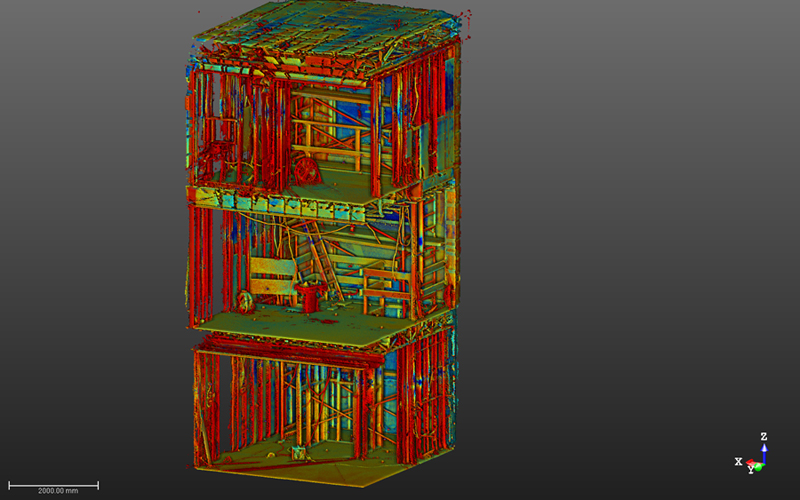Select the Z label on the axis gizmo

point(764,437)
